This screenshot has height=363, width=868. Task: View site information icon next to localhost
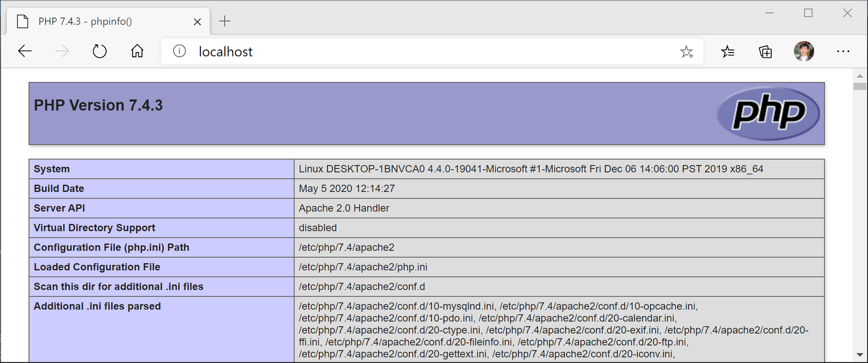(x=179, y=51)
